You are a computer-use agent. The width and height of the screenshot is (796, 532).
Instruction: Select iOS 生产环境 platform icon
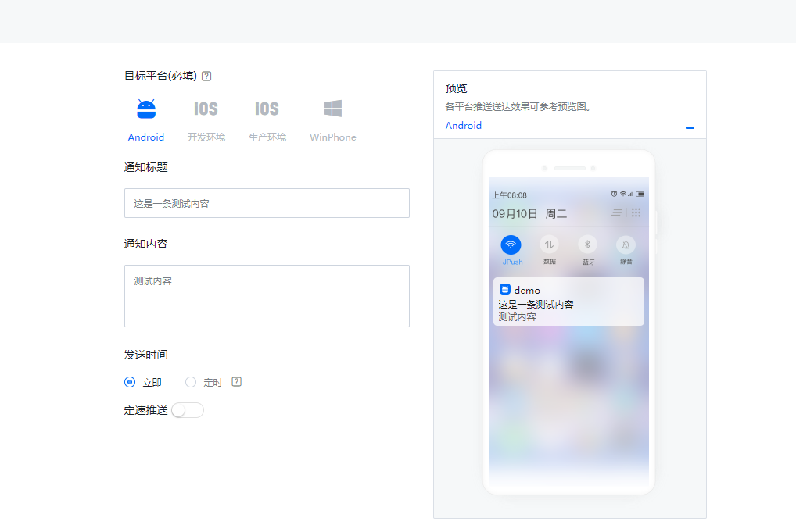(267, 109)
